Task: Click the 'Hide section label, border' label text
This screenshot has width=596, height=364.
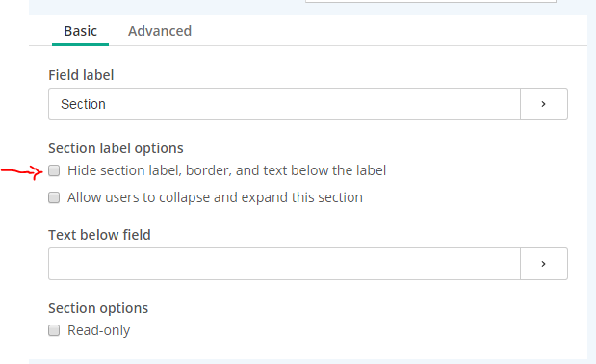Action: coord(226,170)
